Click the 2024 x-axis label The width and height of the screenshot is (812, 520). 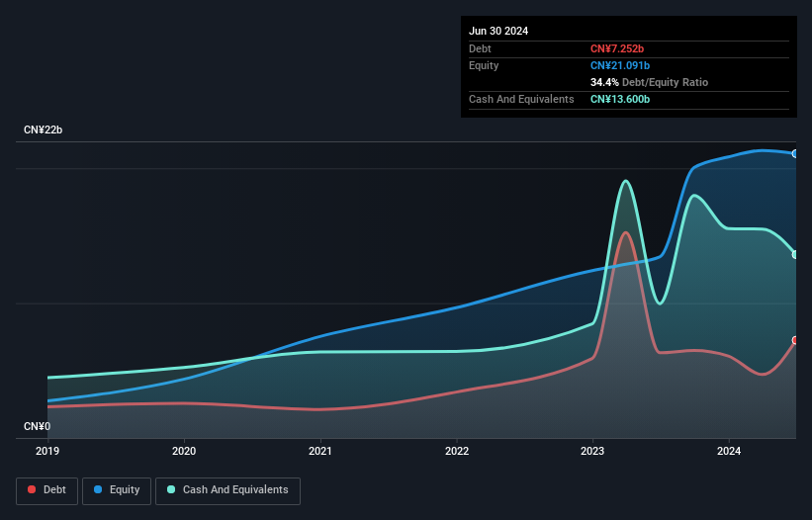(x=729, y=451)
